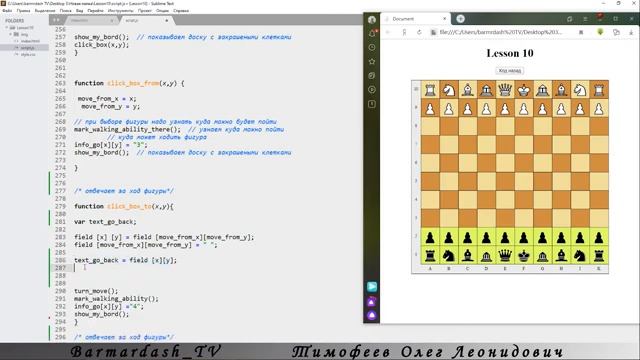Open index.html in the sidebar tree
This screenshot has width=640, height=360.
tap(30, 41)
